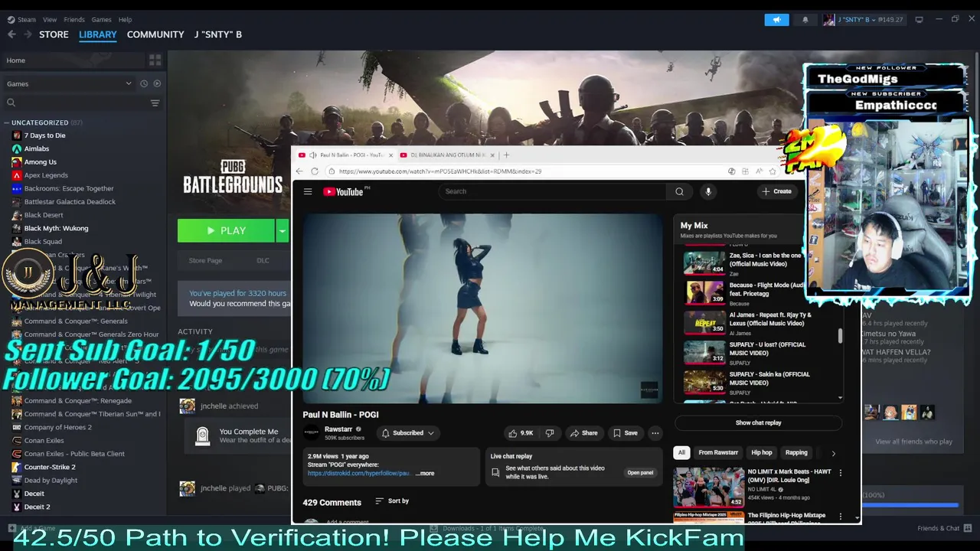
Task: Select 7 Days to Die in library
Action: 44,135
